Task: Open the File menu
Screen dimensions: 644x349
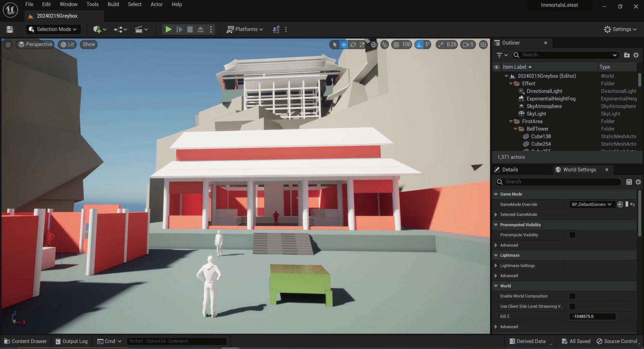Action: point(29,4)
